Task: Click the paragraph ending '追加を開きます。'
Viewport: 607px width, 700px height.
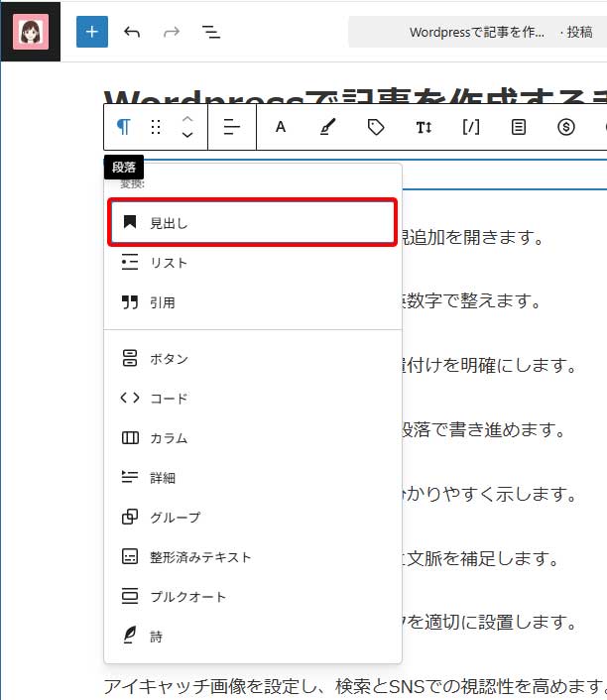Action: point(472,237)
